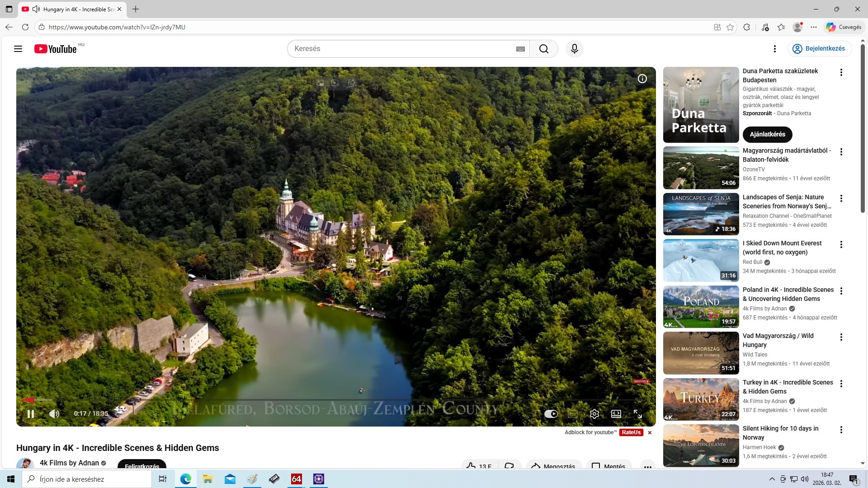Switch to theater mode view
Screen dimensions: 868x488
point(616,413)
